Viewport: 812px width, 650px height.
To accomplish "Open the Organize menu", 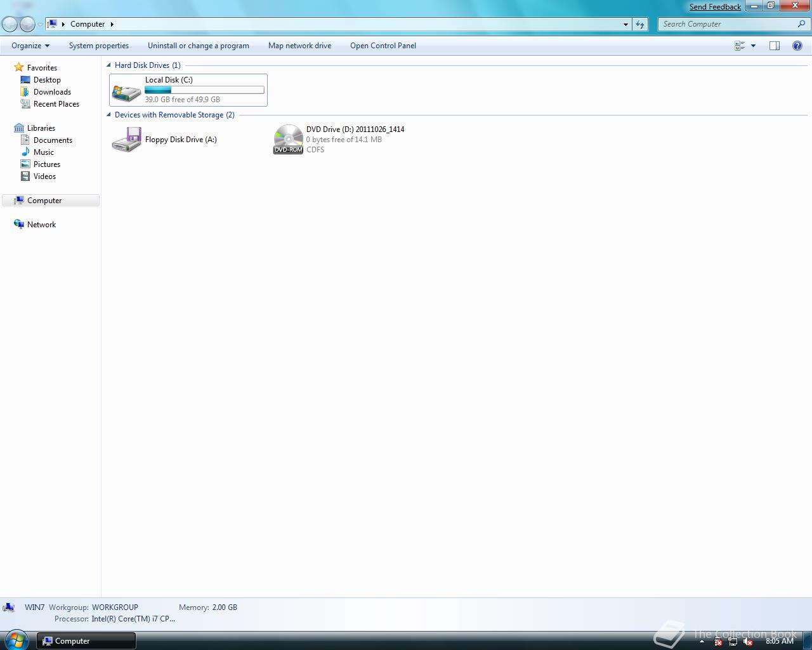I will pos(30,46).
